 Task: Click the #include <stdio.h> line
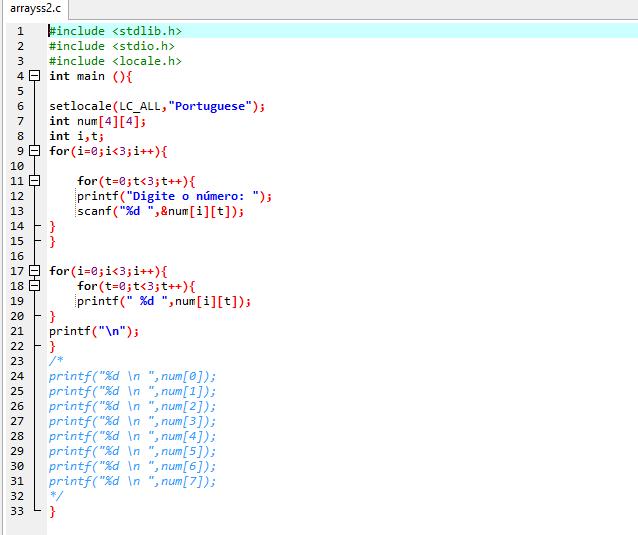pos(112,46)
